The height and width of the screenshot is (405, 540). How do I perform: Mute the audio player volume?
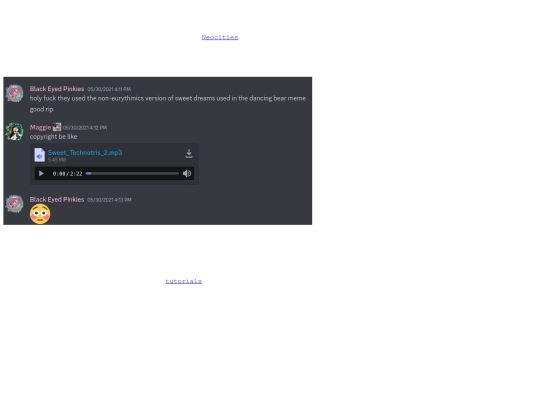point(187,174)
